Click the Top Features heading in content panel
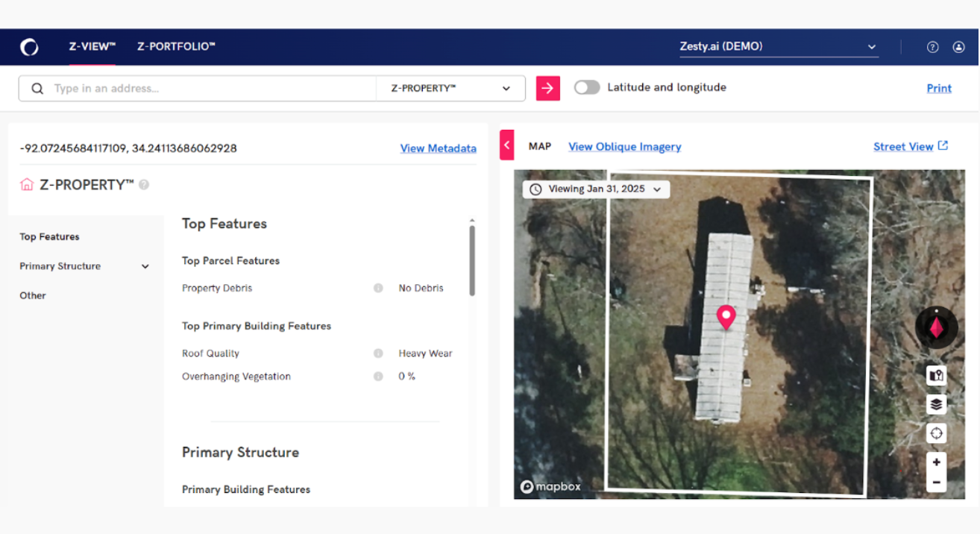This screenshot has width=980, height=534. pos(224,223)
